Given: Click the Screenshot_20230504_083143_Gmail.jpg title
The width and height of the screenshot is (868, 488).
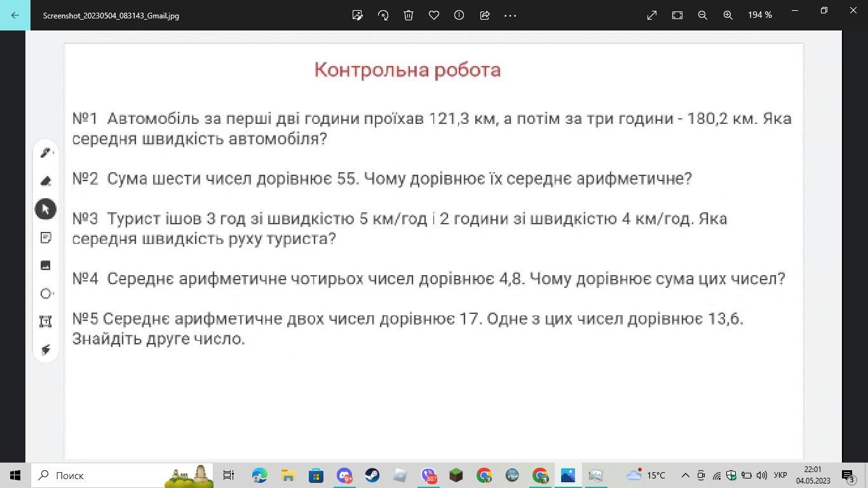Looking at the screenshot, I should 111,15.
